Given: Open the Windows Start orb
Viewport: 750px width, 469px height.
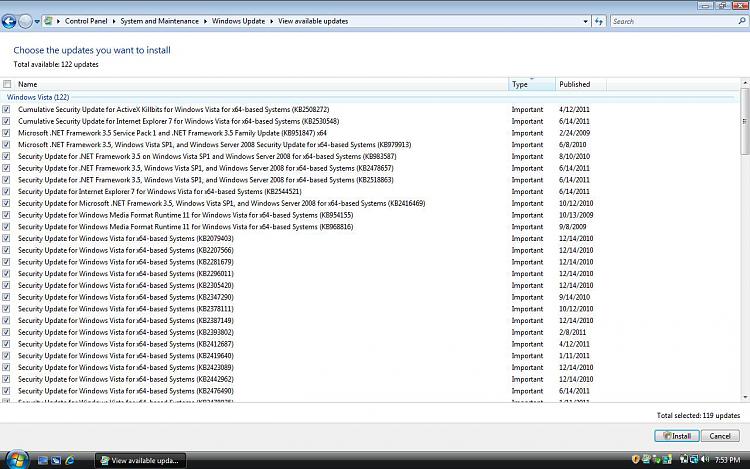Looking at the screenshot, I should click(x=17, y=460).
